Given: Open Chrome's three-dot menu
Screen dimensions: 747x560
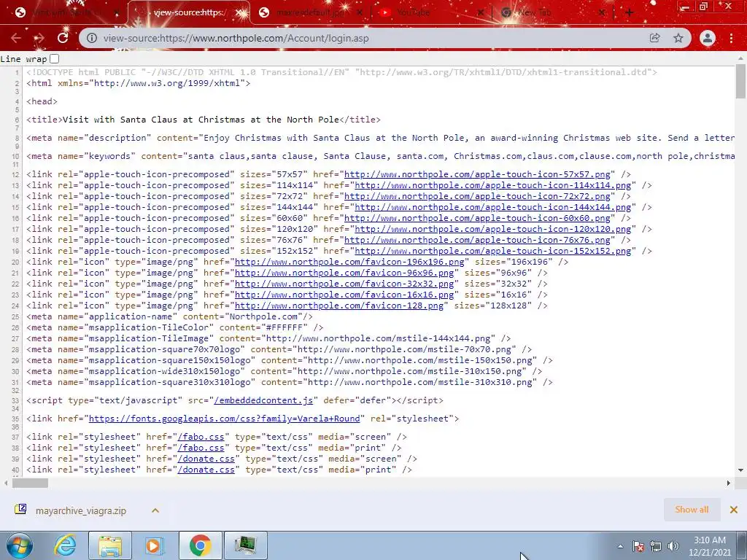Looking at the screenshot, I should point(731,38).
